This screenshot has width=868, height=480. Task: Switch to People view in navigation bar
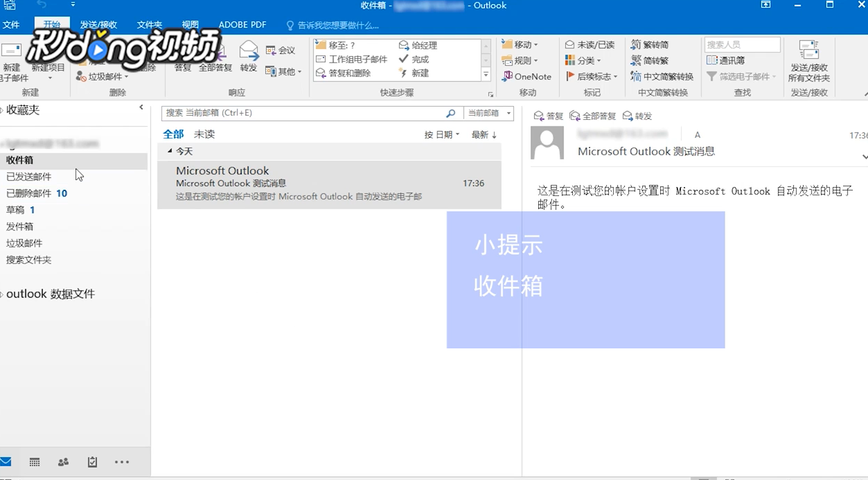[x=64, y=462]
